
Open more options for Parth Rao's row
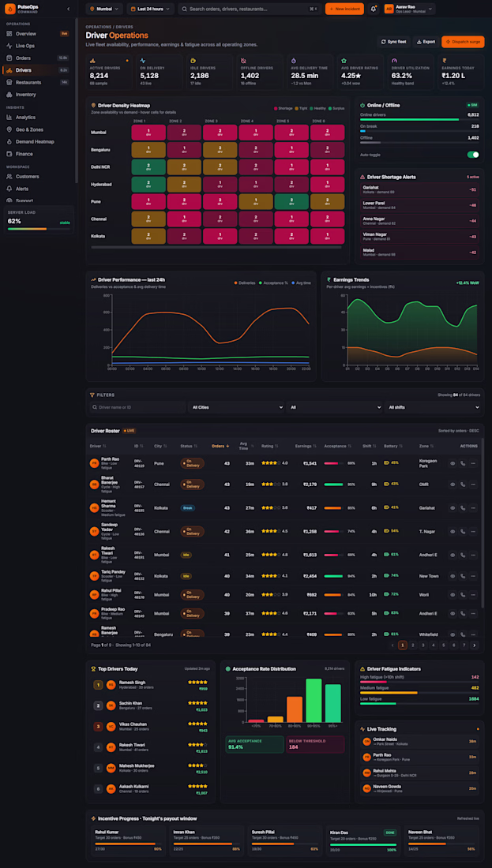pyautogui.click(x=472, y=463)
